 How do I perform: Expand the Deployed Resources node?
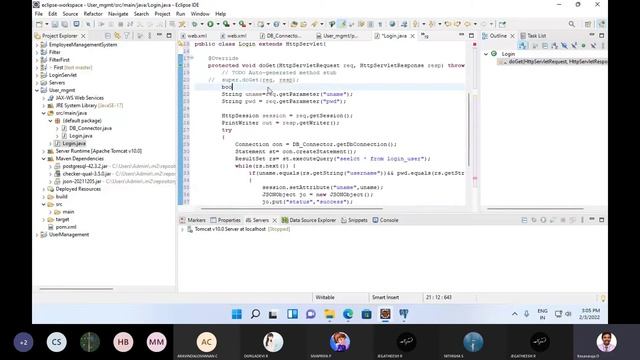pos(44,189)
